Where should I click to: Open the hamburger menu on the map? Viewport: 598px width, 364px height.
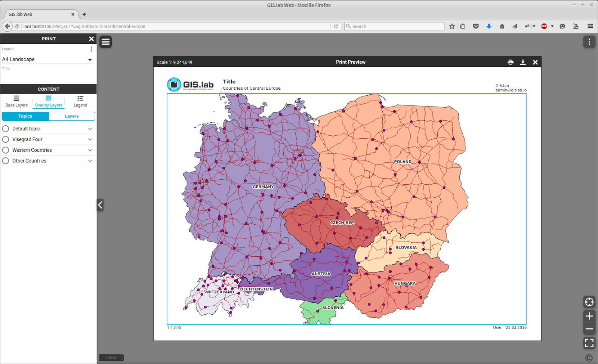click(106, 41)
